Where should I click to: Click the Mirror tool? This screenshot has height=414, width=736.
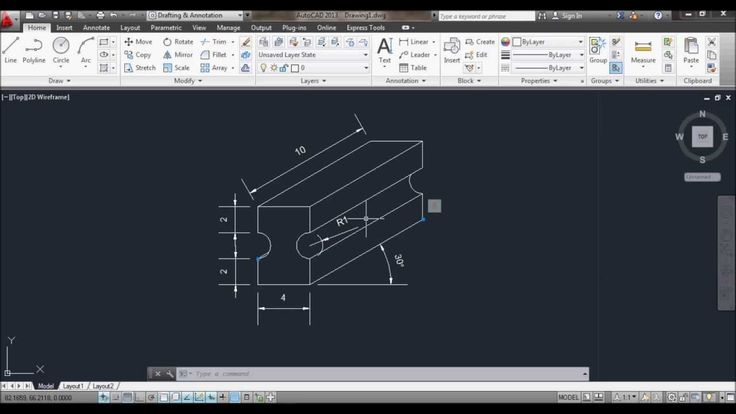pyautogui.click(x=177, y=55)
